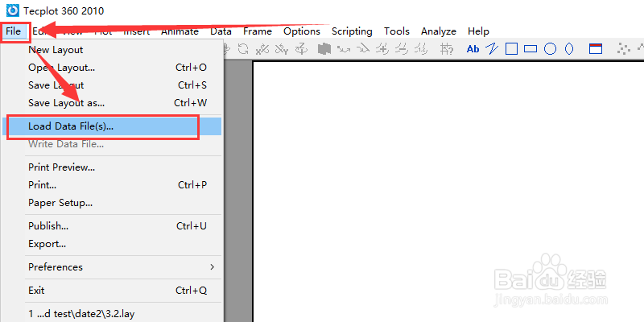Select the ellipse shape tool
The width and height of the screenshot is (644, 322).
[x=569, y=49]
